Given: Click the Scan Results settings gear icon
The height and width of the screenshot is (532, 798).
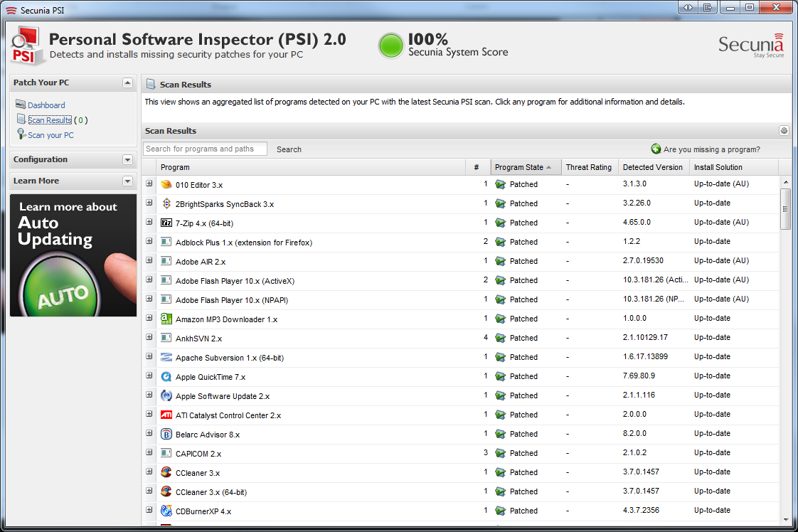Looking at the screenshot, I should click(784, 131).
